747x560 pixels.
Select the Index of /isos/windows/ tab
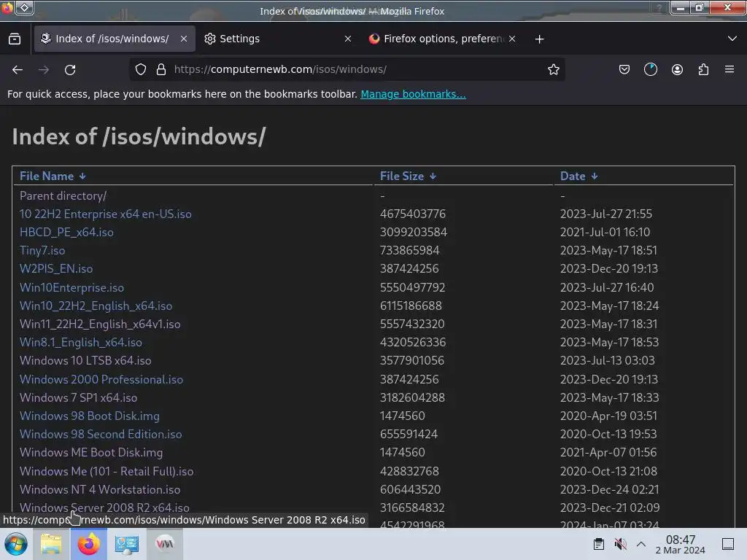click(115, 39)
